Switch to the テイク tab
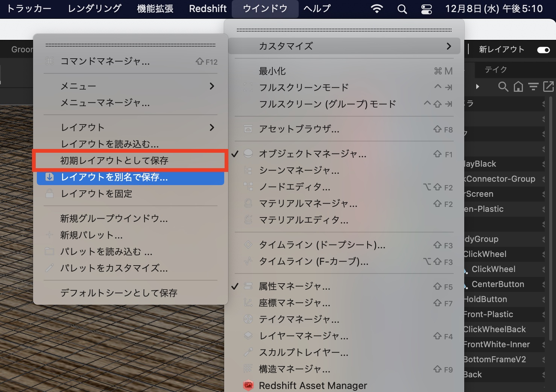 495,70
